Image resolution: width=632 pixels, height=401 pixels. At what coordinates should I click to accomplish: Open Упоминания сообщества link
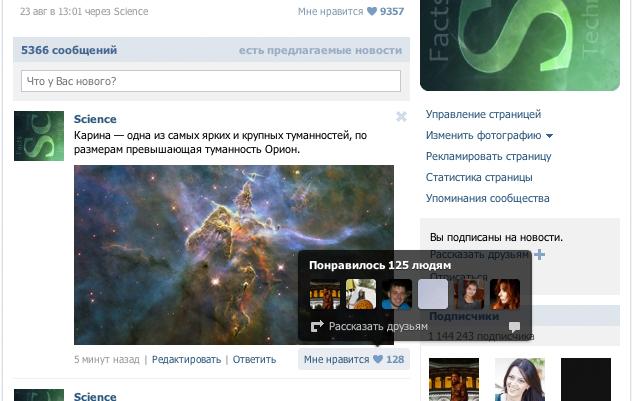click(488, 198)
